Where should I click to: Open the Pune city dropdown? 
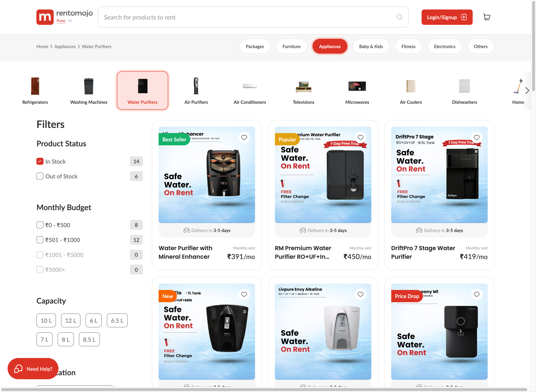coord(64,21)
